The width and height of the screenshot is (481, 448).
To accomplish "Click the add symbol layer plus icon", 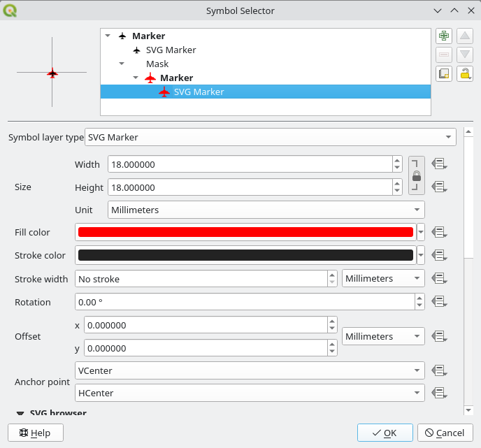I will [x=443, y=36].
